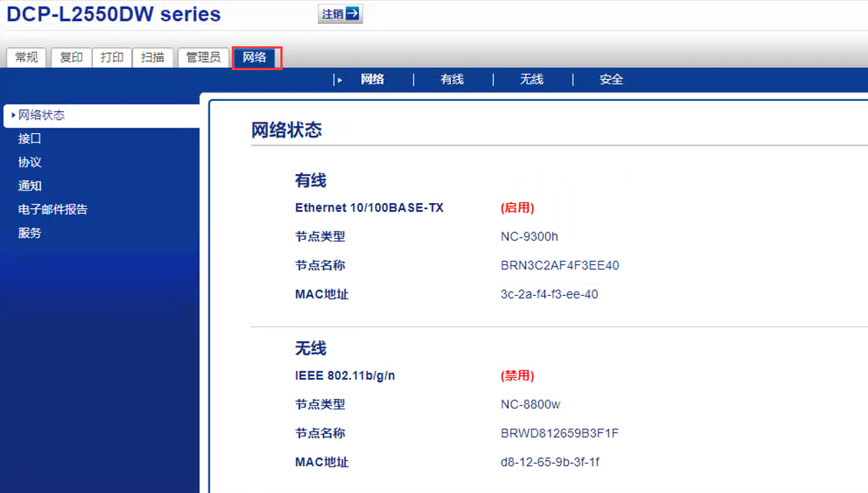Open 电子邮件报告 in the sidebar
Image resolution: width=868 pixels, height=493 pixels.
tap(53, 210)
